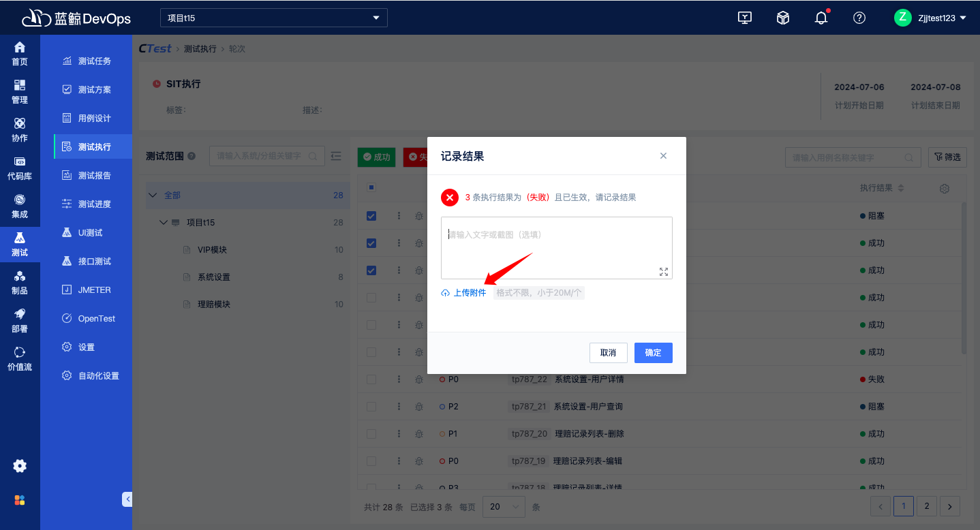Uncheck the checkbox of the row with 阻塞 status at top
980x530 pixels.
pos(371,216)
